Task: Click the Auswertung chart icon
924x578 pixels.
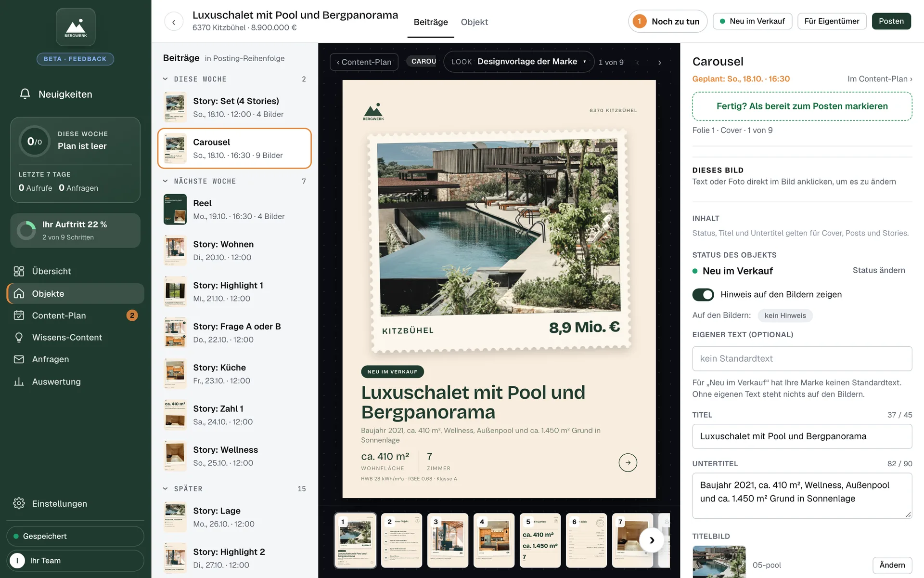Action: click(19, 381)
